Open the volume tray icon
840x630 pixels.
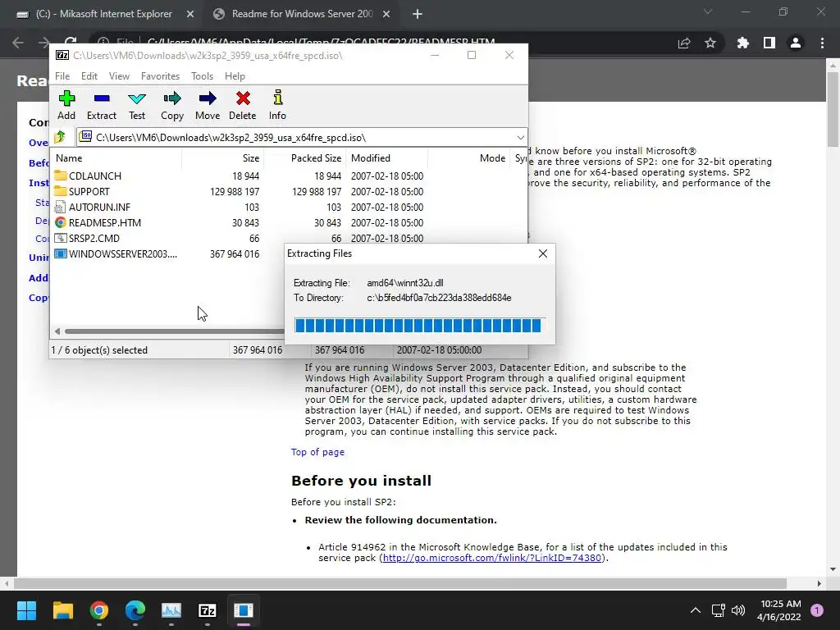tap(738, 610)
